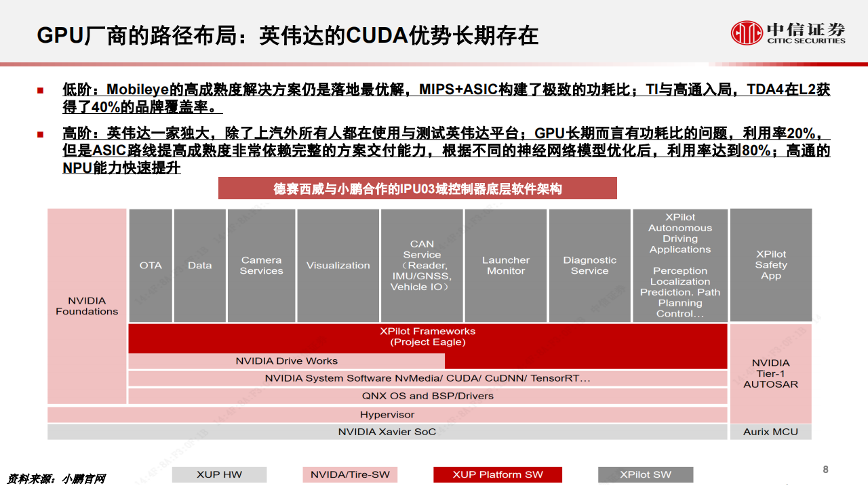Click the CITIC Securities logo
This screenshot has width=868, height=488.
[x=788, y=32]
